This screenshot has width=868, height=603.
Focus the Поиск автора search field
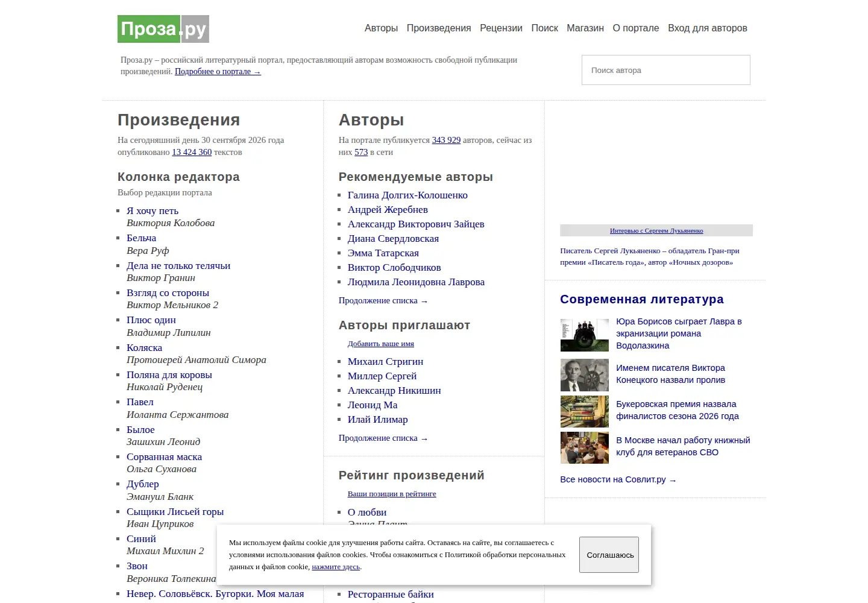(666, 70)
